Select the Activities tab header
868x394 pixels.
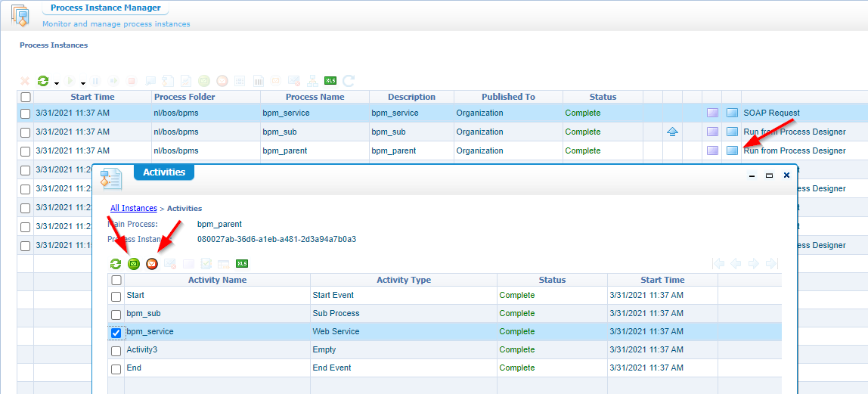click(164, 172)
